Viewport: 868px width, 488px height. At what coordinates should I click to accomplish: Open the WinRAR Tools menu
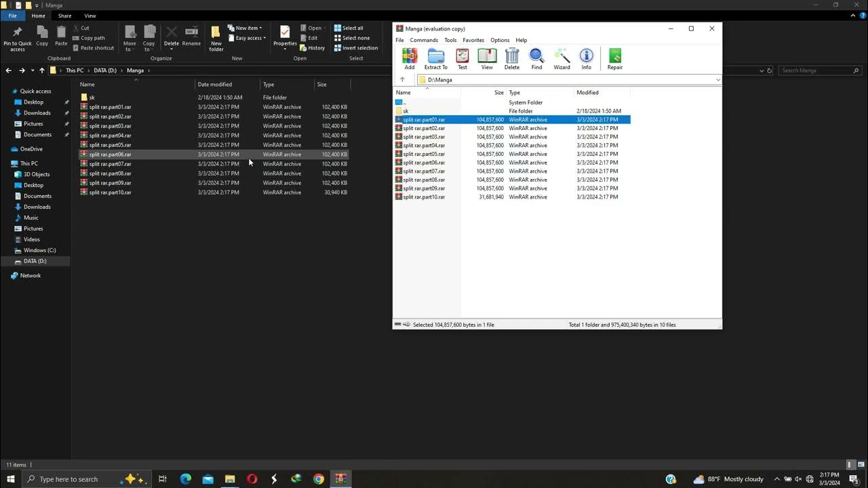(x=450, y=40)
